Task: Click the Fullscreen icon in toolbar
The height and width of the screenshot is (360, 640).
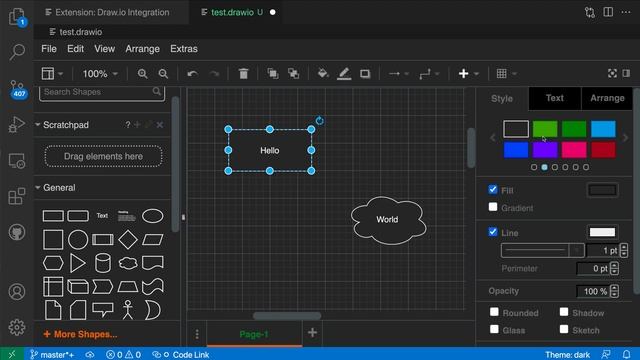Action: (612, 73)
